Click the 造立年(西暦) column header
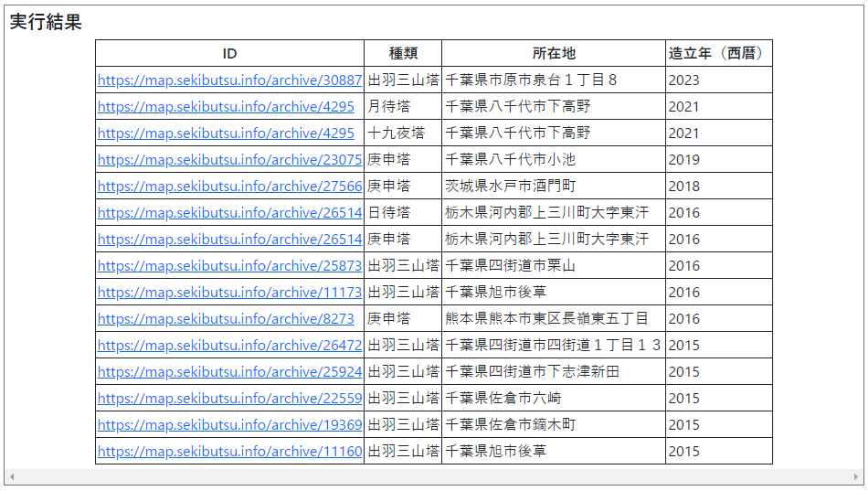The image size is (868, 491). 718,54
